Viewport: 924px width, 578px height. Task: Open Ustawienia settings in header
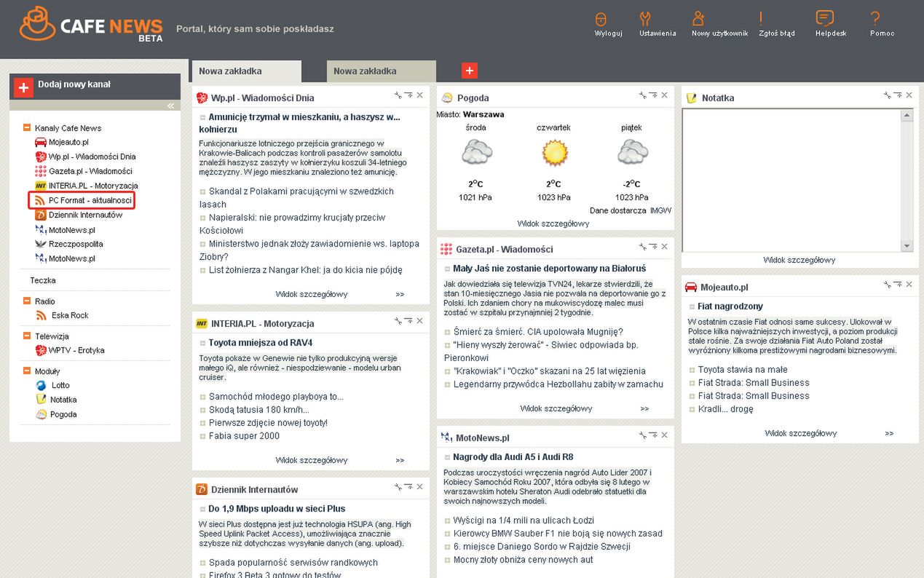(645, 19)
